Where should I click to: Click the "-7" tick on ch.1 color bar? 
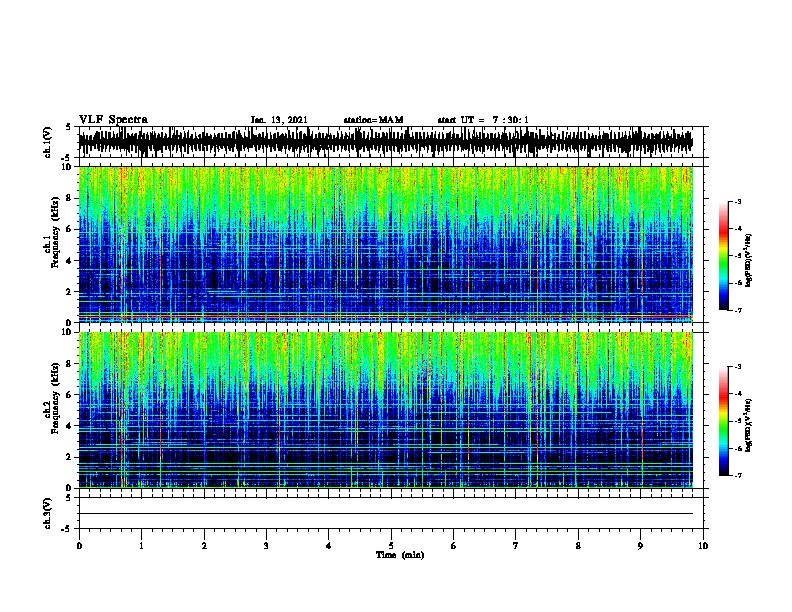click(x=737, y=310)
